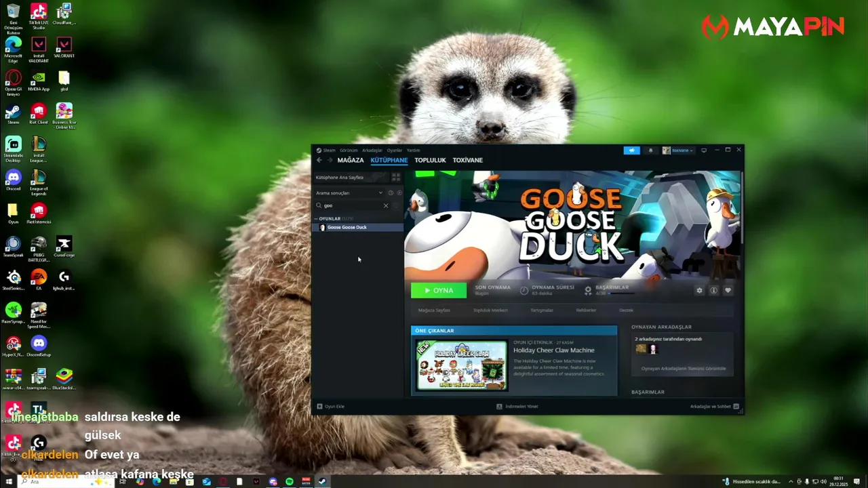Viewport: 868px width, 488px height.
Task: Expand the toxivane account dropdown
Action: coord(678,150)
